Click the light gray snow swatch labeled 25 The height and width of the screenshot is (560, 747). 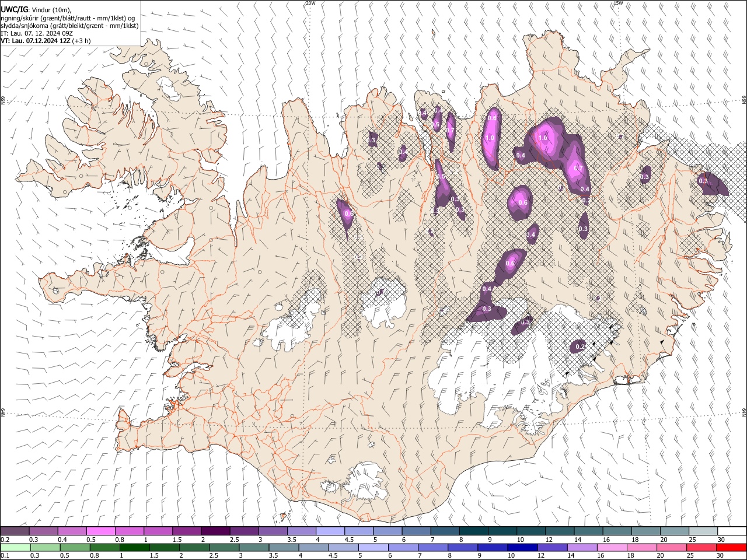click(x=704, y=531)
